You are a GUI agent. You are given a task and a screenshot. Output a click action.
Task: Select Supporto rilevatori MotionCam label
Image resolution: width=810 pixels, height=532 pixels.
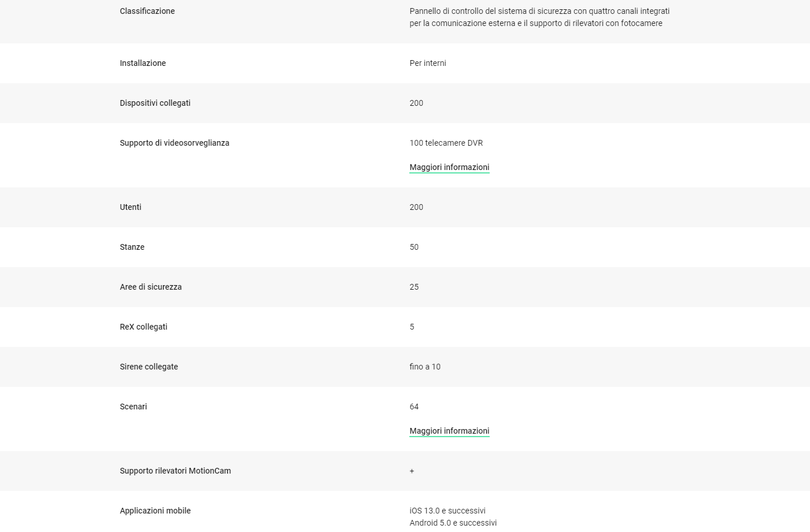click(175, 471)
